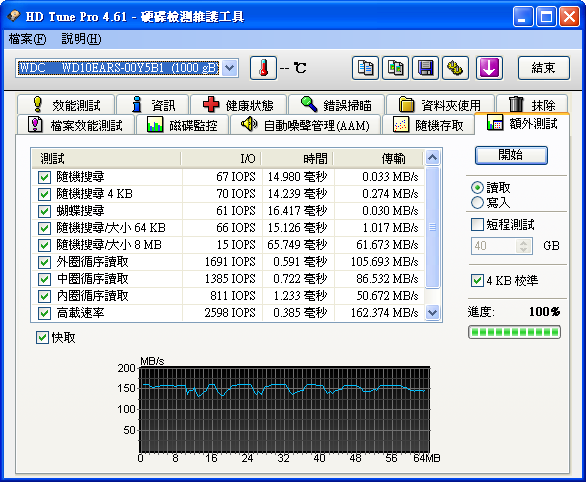Screen dimensions: 586x482
Task: Uncheck 內圈循序讀取 test
Action: click(44, 296)
